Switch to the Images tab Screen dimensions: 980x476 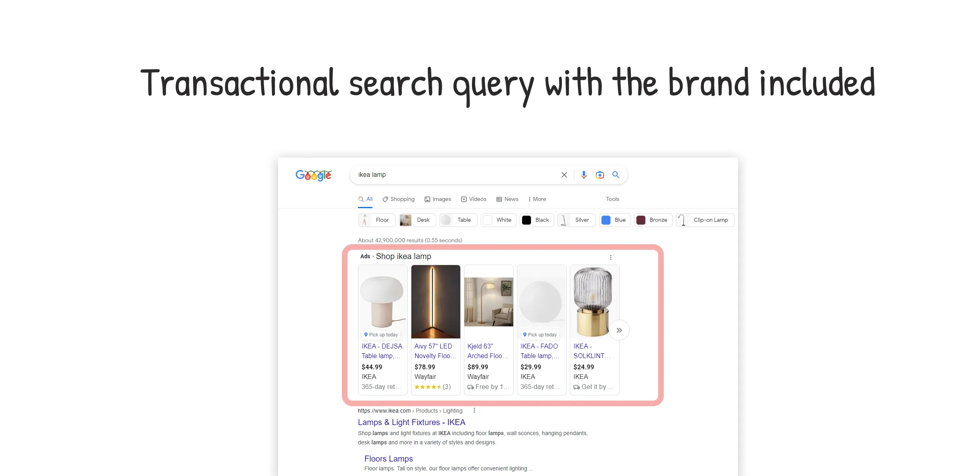(x=438, y=199)
